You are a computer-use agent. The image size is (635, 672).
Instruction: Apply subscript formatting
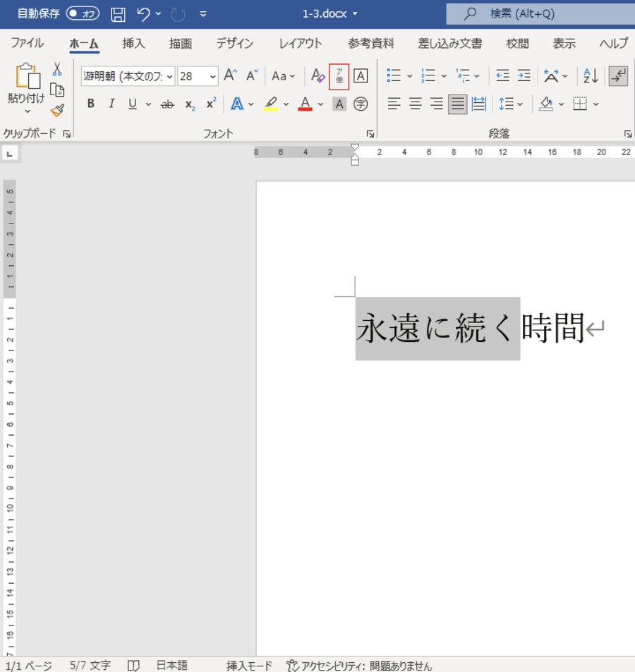point(190,104)
